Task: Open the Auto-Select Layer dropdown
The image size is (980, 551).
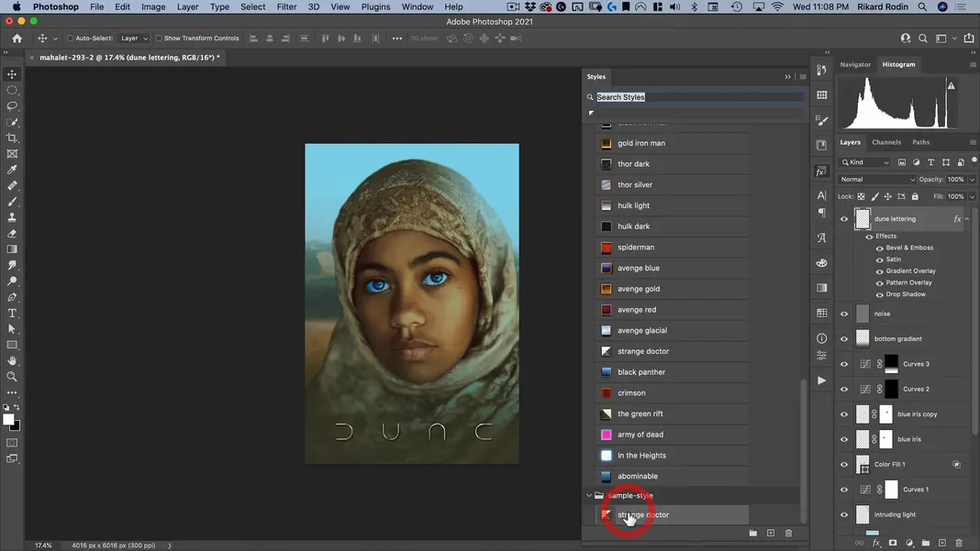Action: (134, 39)
